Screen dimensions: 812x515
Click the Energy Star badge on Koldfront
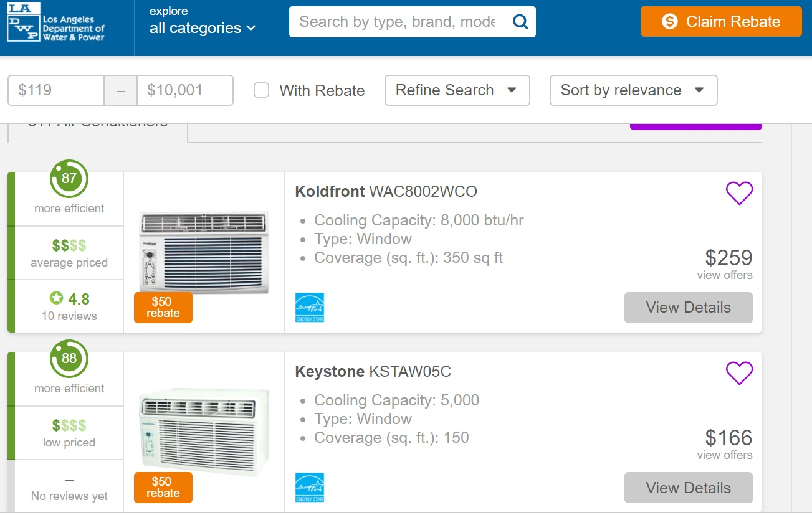point(310,308)
